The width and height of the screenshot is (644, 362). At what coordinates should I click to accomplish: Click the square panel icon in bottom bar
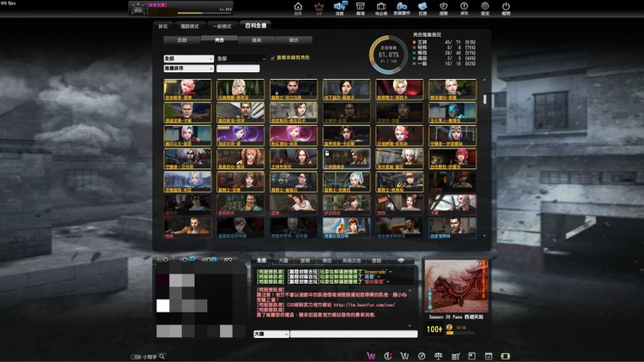click(471, 356)
